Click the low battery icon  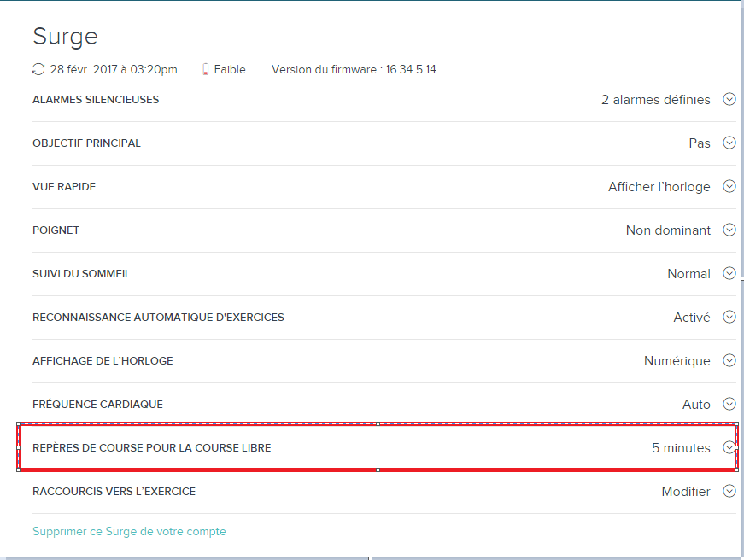(206, 70)
